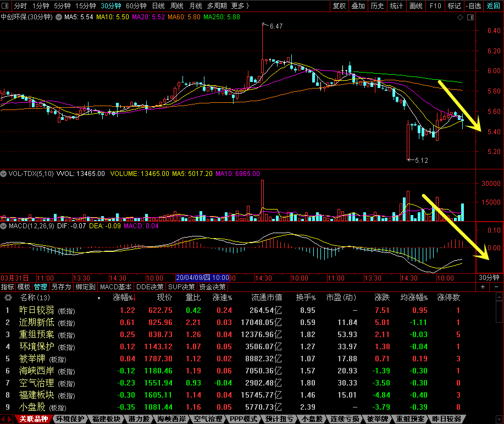
Task: Click the right red arrow on bottom tabs
Action: pyautogui.click(x=10, y=419)
